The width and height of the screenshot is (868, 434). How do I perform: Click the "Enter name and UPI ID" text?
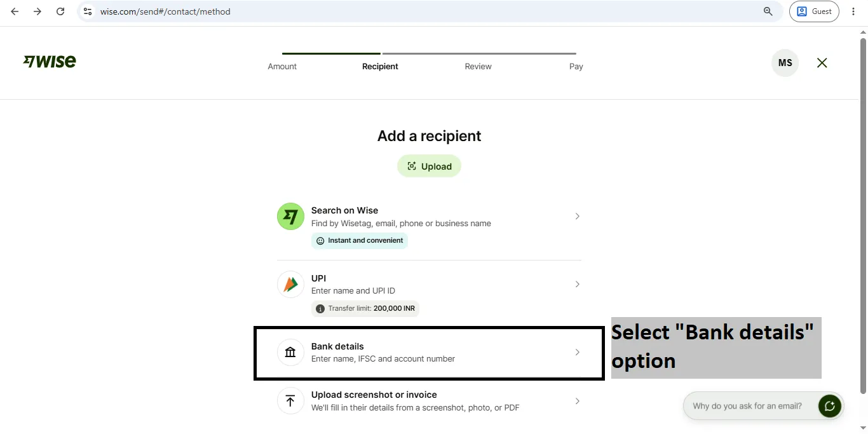(x=353, y=291)
